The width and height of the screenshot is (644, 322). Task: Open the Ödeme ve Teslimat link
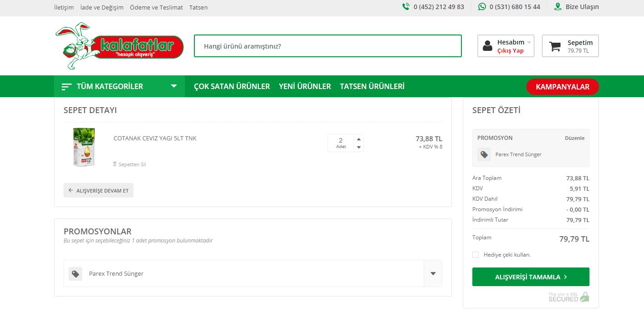(x=156, y=7)
